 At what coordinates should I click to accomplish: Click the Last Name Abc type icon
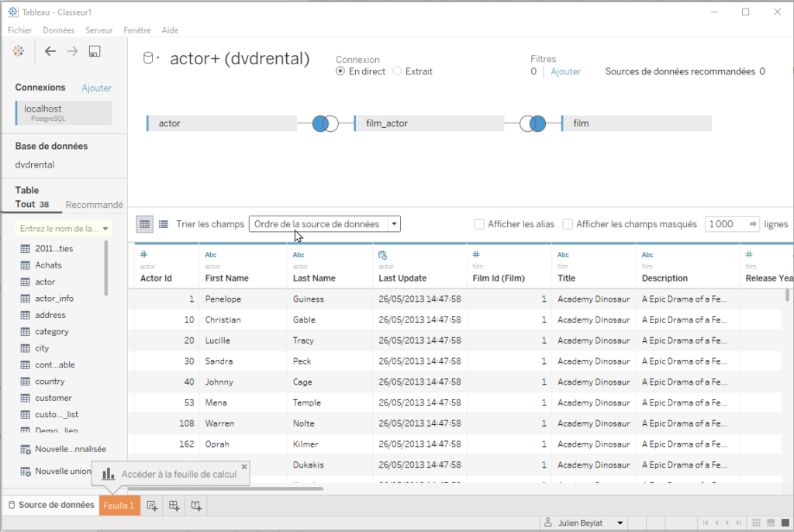(299, 255)
